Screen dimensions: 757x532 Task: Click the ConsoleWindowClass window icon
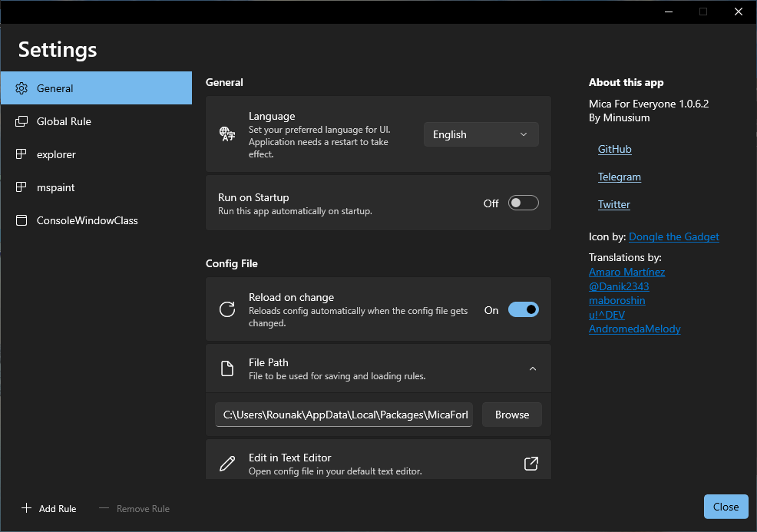point(21,220)
